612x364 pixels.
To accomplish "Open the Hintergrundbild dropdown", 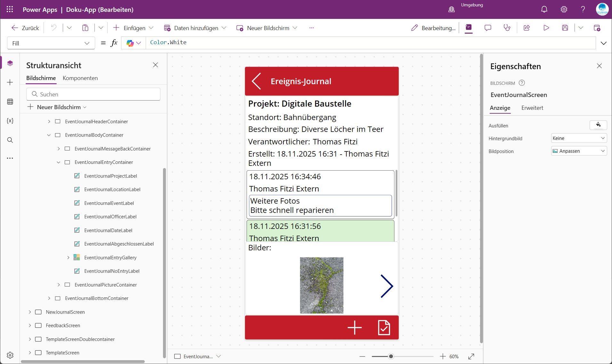I will (x=579, y=138).
